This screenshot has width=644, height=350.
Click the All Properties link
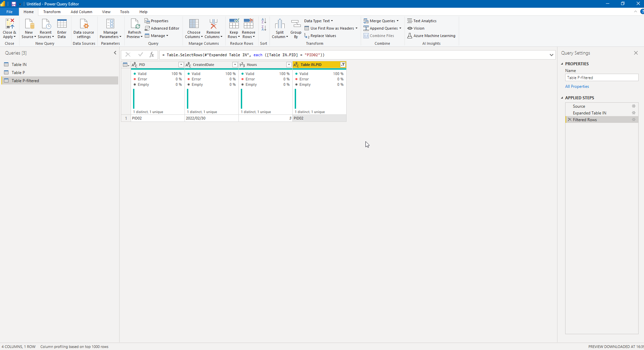coord(577,86)
